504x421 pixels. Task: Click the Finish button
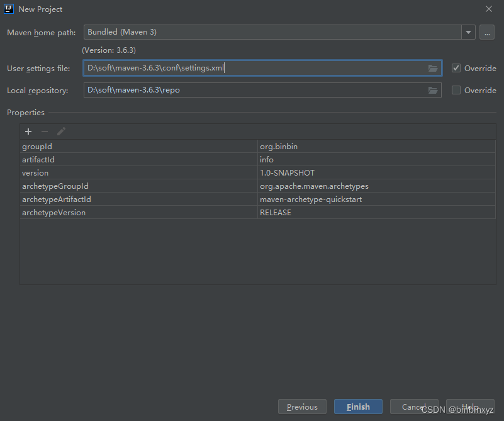click(358, 407)
